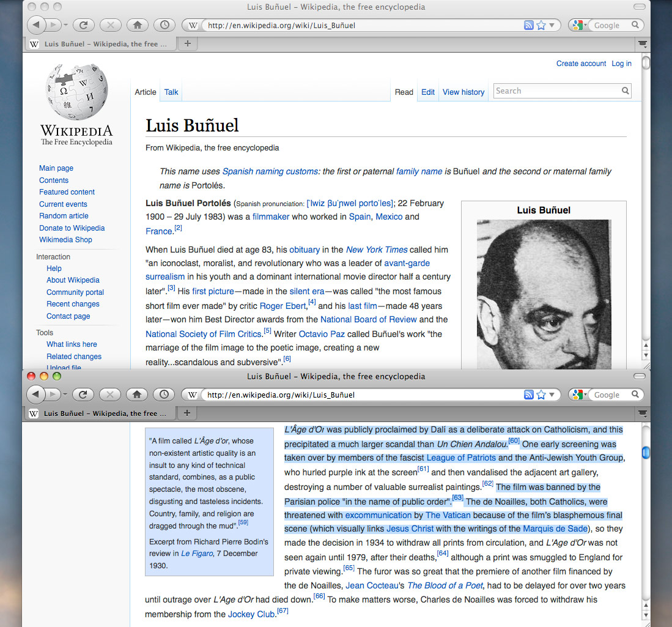
Task: Click the Stop button in top window
Action: (x=111, y=25)
